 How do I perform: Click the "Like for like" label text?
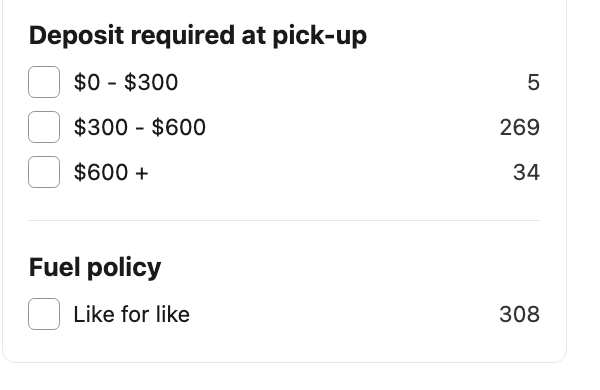pos(131,314)
